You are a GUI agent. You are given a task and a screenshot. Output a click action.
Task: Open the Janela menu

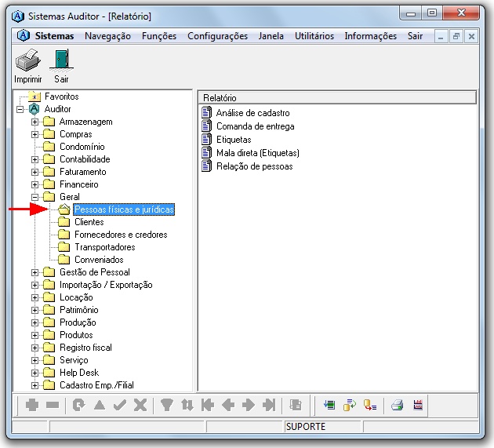[271, 36]
